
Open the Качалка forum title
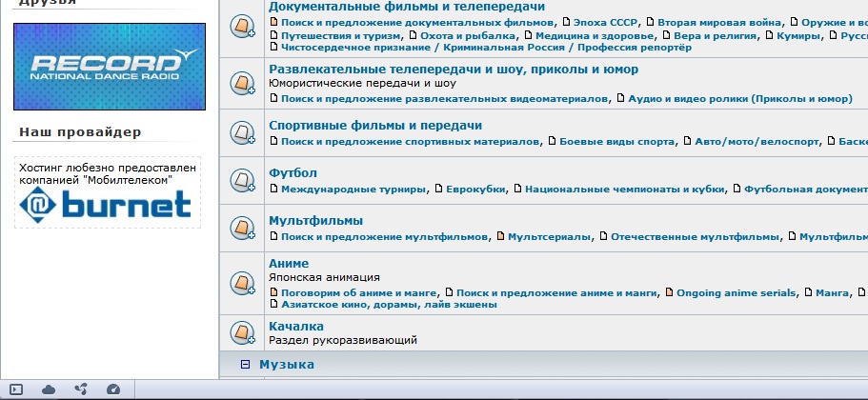point(296,327)
